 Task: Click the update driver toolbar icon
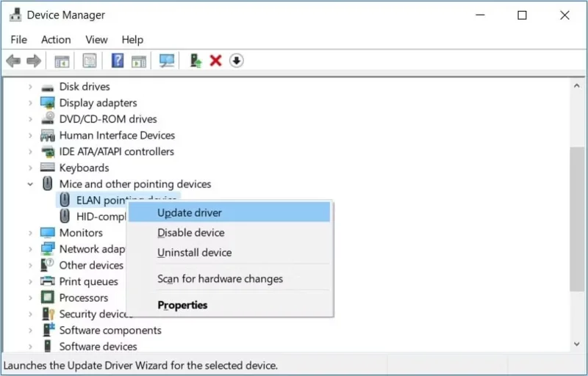click(196, 61)
